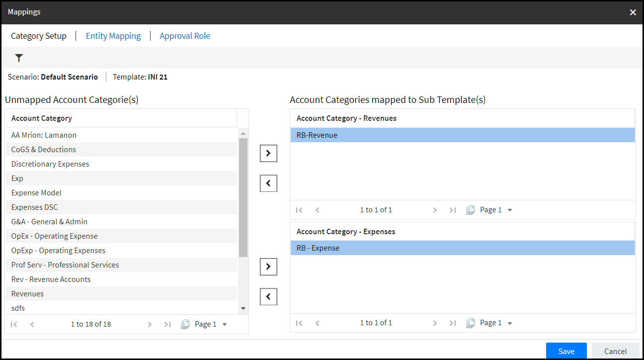Viewport: 644px width, 360px height.
Task: Go to next page in Expenses grid pager
Action: [435, 323]
